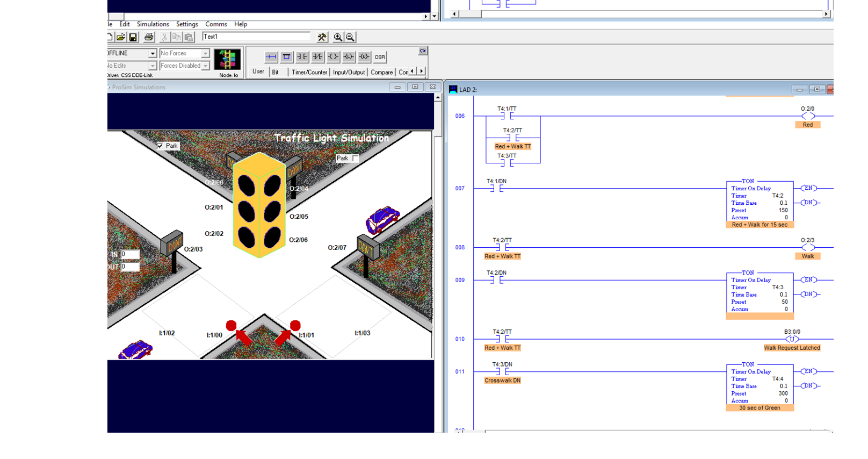Open the Help menu
This screenshot has height=459, width=868.
click(x=241, y=24)
